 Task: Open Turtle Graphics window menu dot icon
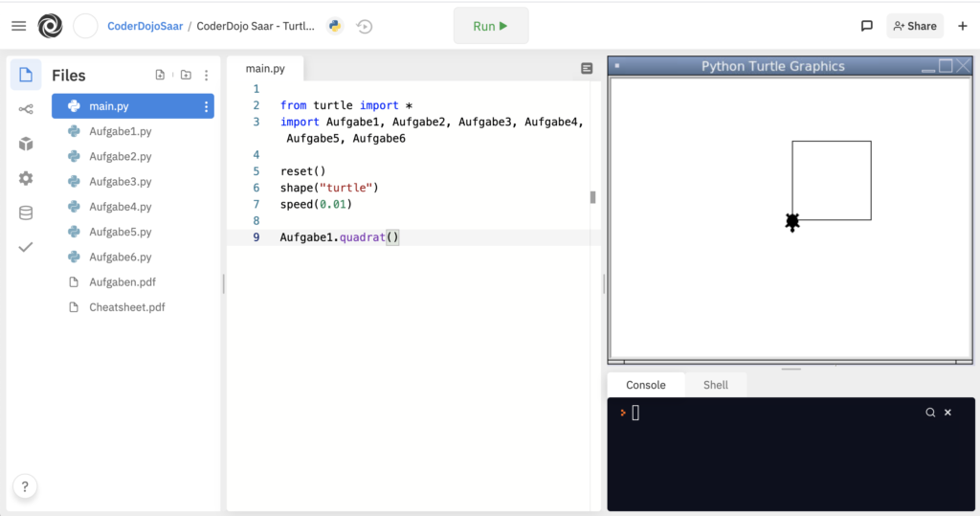point(617,66)
